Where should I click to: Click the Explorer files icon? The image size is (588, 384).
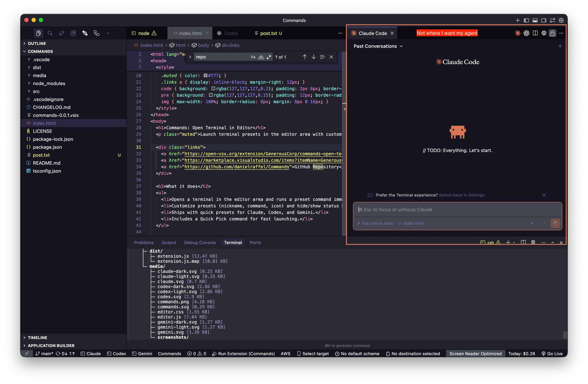pos(39,33)
